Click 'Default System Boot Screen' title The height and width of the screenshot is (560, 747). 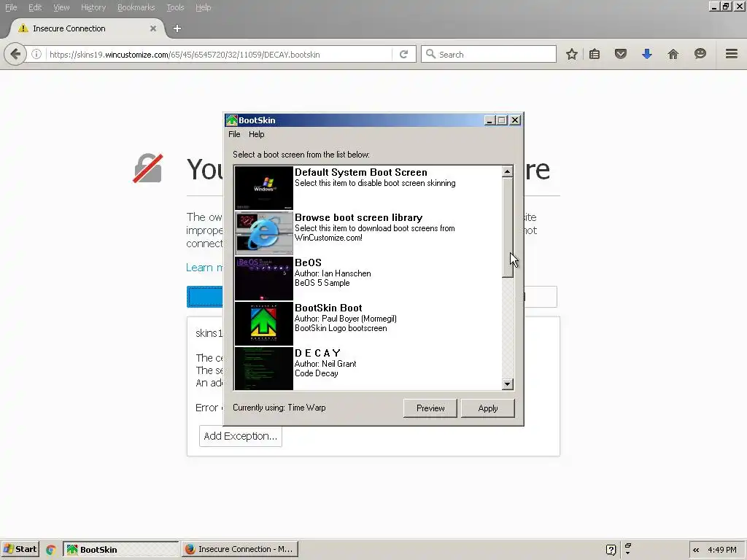click(x=360, y=172)
